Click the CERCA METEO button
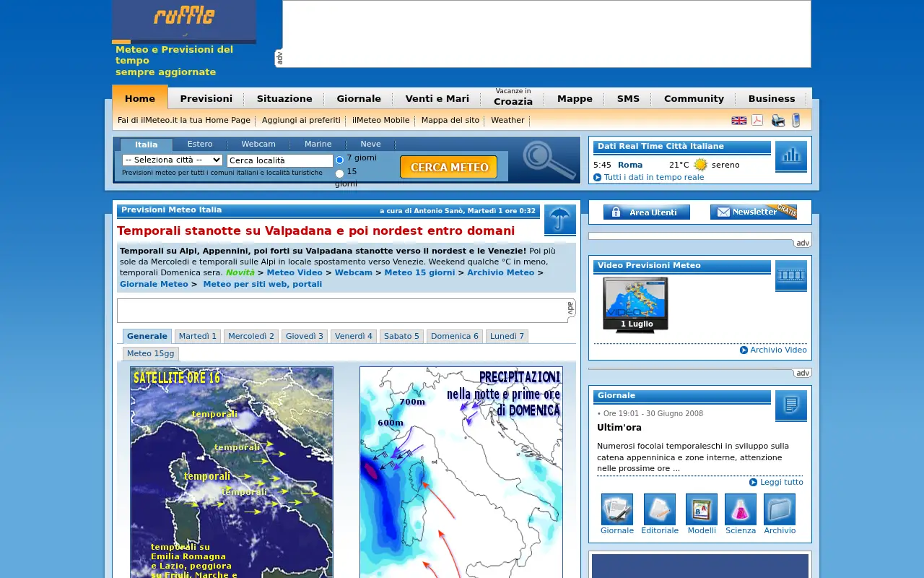Screen dimensions: 924x578 (449, 167)
